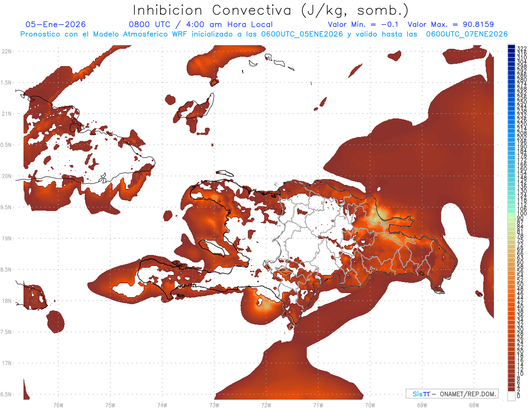532x411 pixels.
Task: Click the colorbar value label '100'
Action: (522, 214)
